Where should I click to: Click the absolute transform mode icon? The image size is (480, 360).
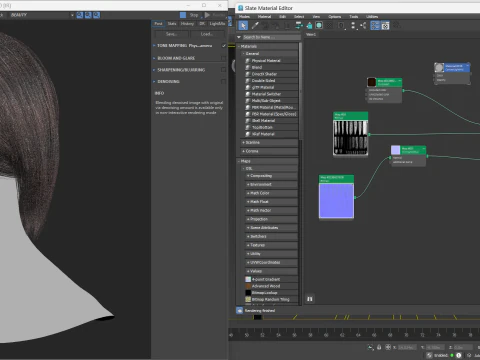tap(388, 347)
